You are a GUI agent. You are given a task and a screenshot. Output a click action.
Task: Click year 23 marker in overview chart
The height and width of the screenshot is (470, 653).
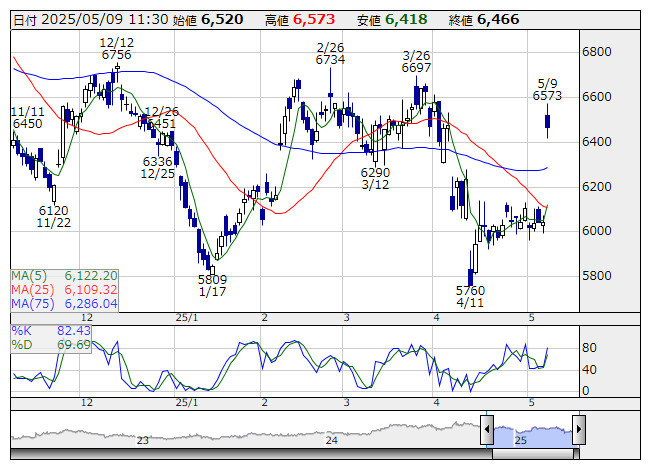point(142,440)
